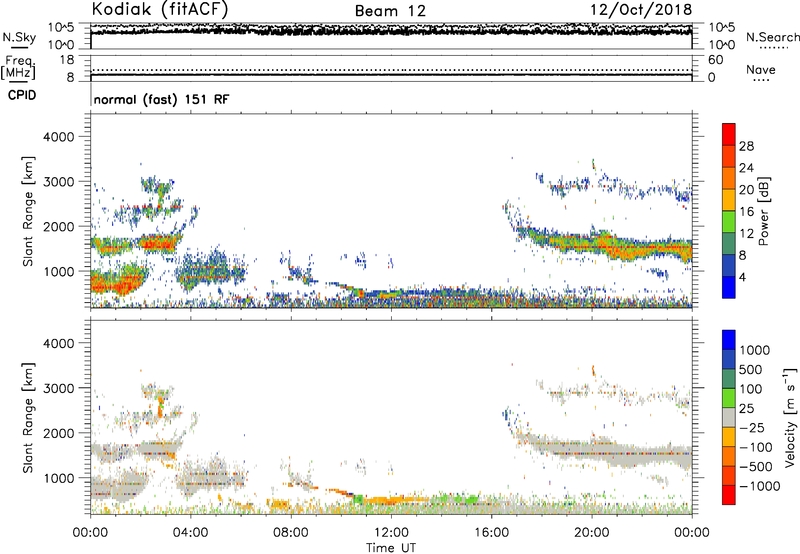Click the 'Power [dB]' colorbar label
This screenshot has width=800, height=554.
click(x=763, y=211)
